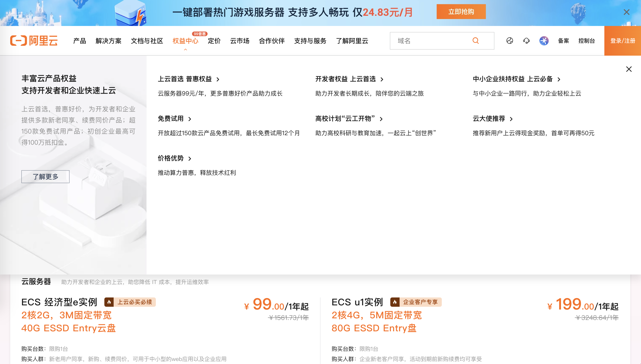This screenshot has height=364, width=641.
Task: Click the flame icon beside 上云必买必续
Action: click(x=109, y=302)
